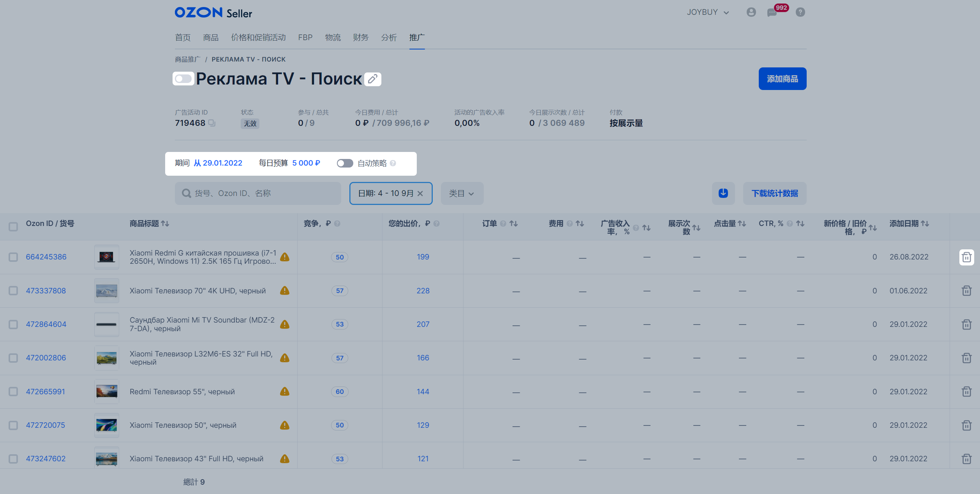This screenshot has width=980, height=494.
Task: Open the FBP tab
Action: pyautogui.click(x=305, y=37)
